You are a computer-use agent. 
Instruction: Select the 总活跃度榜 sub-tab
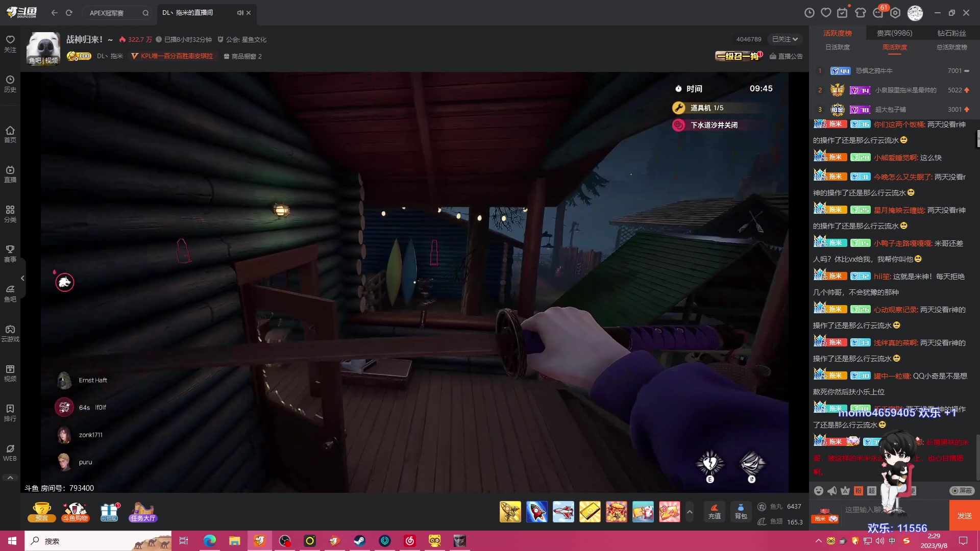coord(951,47)
